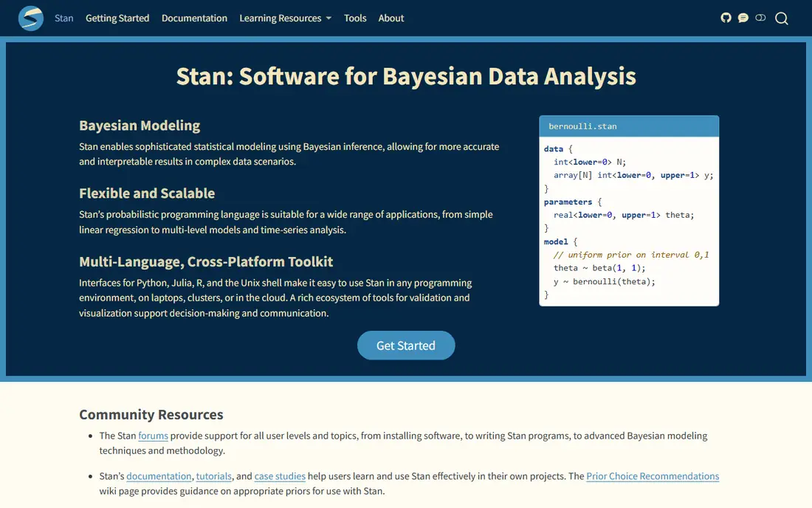The image size is (812, 508).
Task: Open the Documentation nav item
Action: click(194, 18)
